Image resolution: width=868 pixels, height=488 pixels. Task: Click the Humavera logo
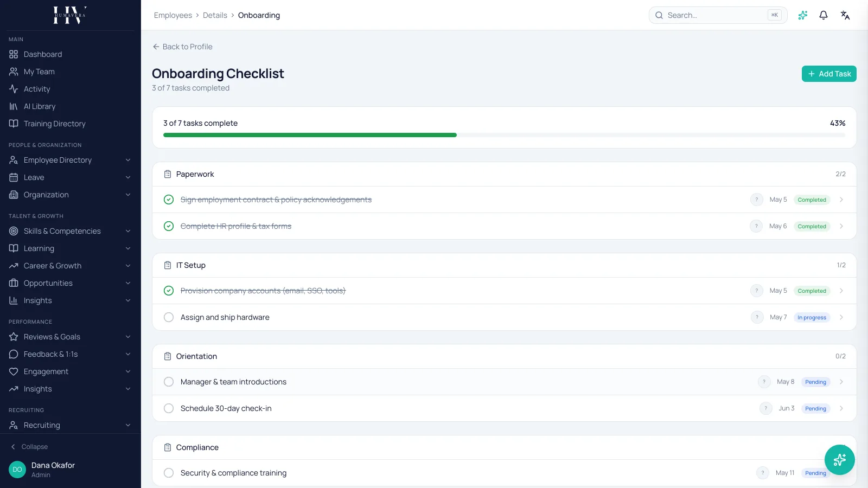click(x=70, y=15)
